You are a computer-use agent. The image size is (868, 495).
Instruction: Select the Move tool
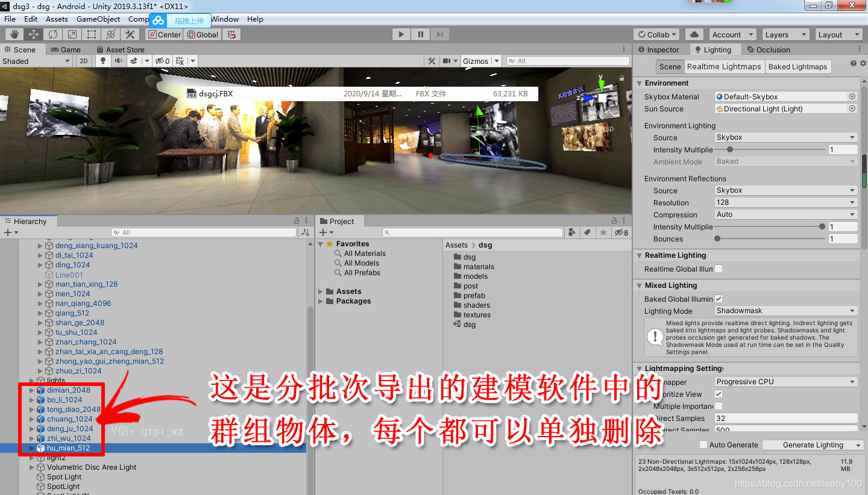click(x=34, y=34)
